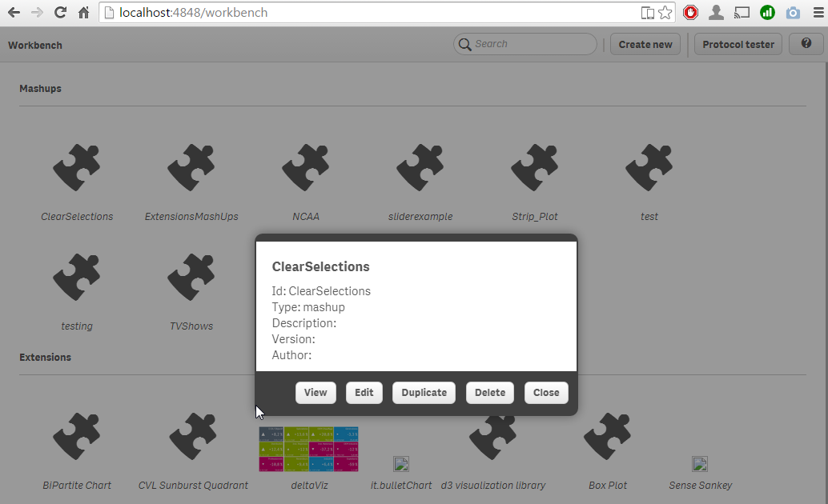Click the Extensions section heading

click(x=45, y=358)
